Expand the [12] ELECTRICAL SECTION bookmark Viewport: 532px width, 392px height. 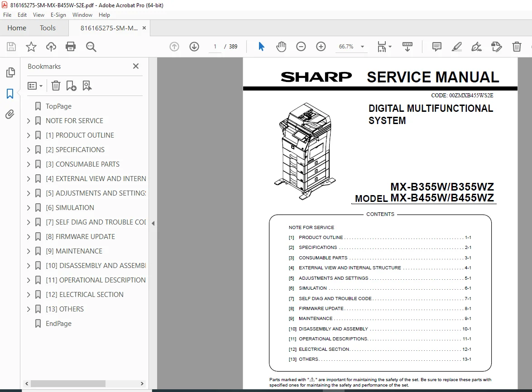click(x=29, y=295)
